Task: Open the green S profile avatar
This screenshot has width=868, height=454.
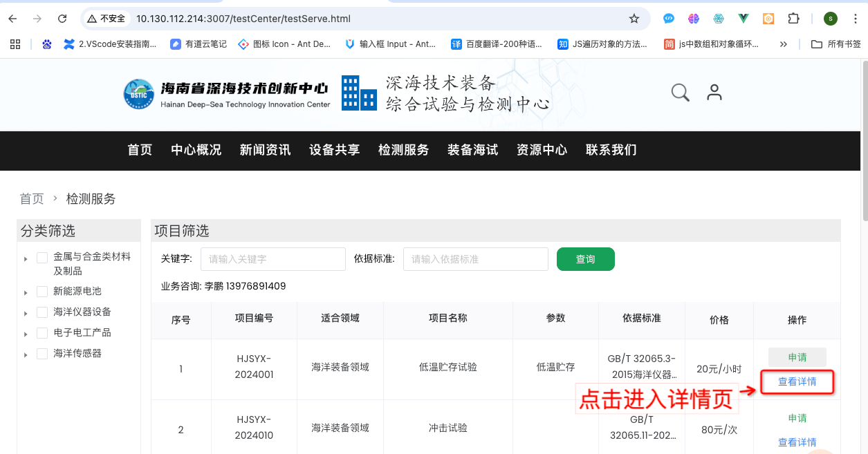Action: click(830, 19)
